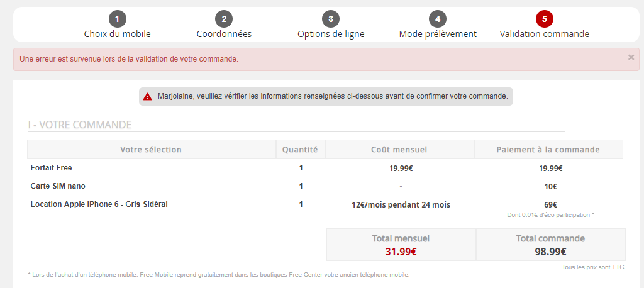Image resolution: width=644 pixels, height=288 pixels.
Task: Open Options de ligne step
Action: click(331, 34)
